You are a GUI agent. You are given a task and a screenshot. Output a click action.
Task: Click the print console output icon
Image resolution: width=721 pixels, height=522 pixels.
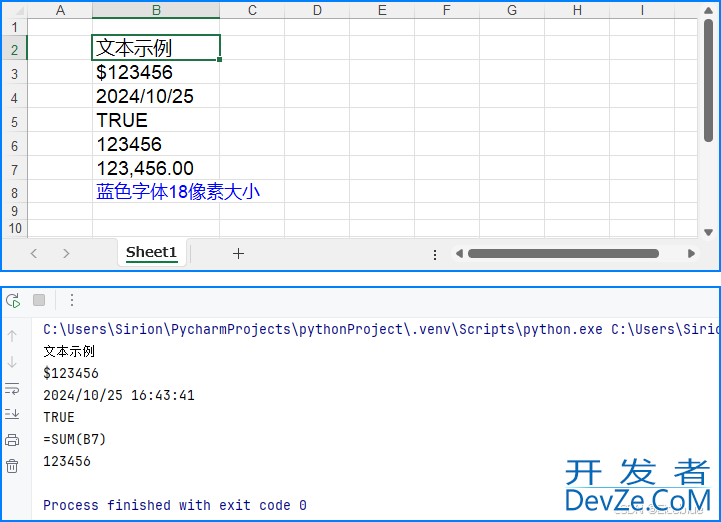click(12, 440)
